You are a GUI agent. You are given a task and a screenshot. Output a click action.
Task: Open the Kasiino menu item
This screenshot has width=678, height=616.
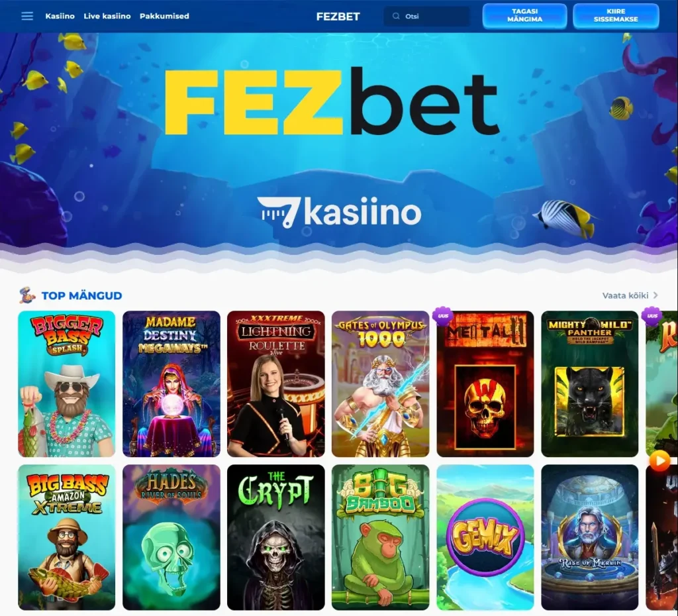(x=60, y=16)
